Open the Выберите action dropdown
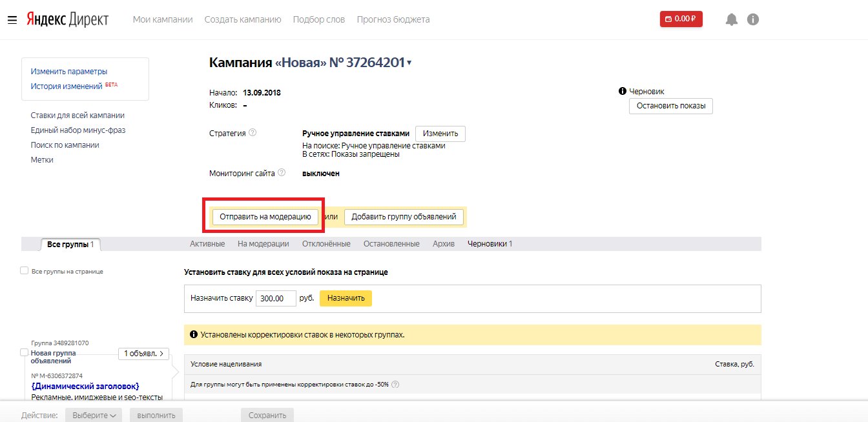868x422 pixels. click(94, 415)
